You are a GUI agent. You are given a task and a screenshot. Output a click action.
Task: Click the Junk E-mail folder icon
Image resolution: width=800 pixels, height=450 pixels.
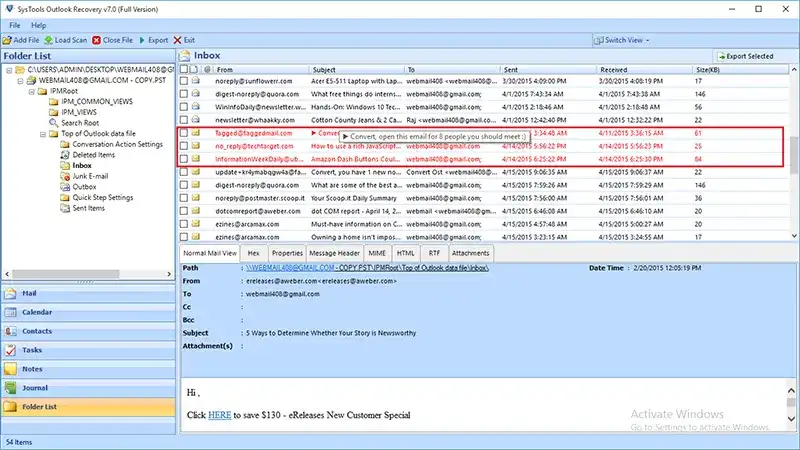click(x=65, y=176)
